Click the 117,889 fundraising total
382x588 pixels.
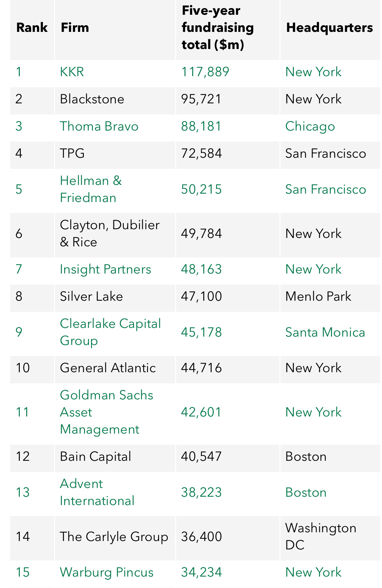[205, 72]
